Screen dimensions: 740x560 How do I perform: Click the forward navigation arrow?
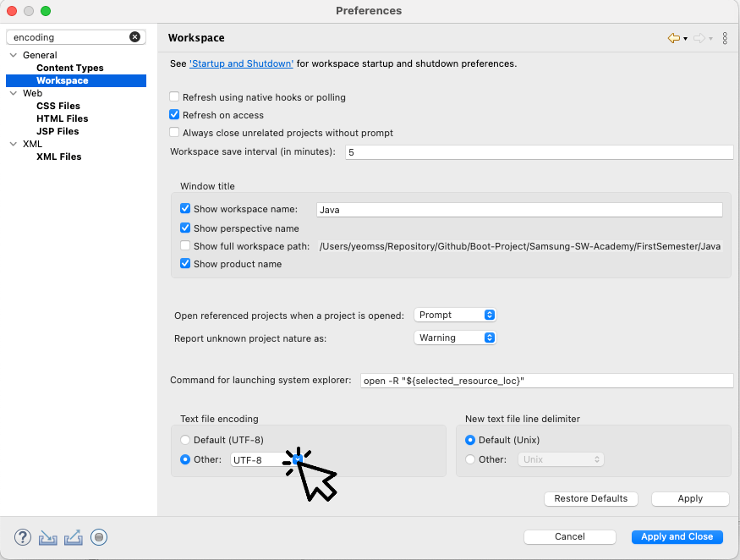(699, 38)
